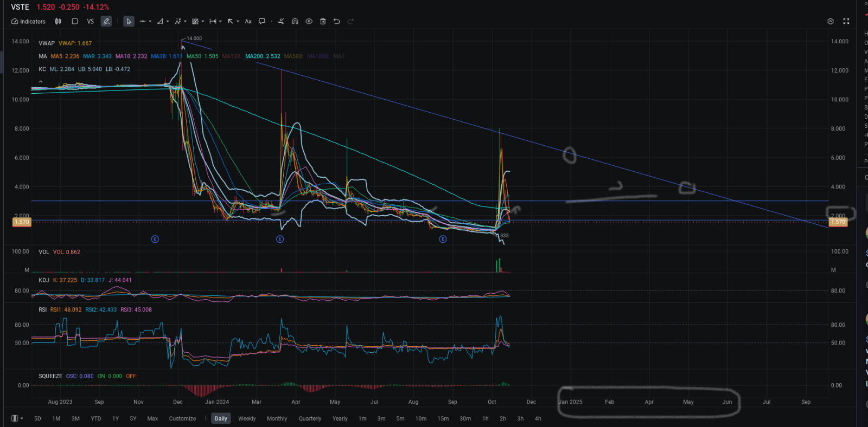Click the KDJ indicator label
This screenshot has width=868, height=427.
click(44, 280)
